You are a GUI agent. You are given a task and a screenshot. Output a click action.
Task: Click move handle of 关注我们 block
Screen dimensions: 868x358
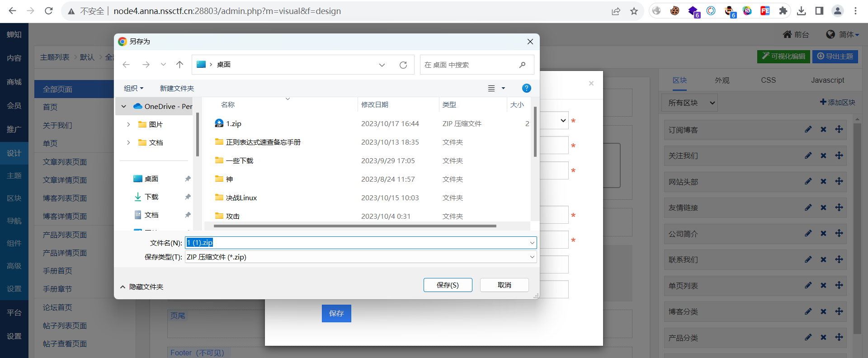point(839,155)
